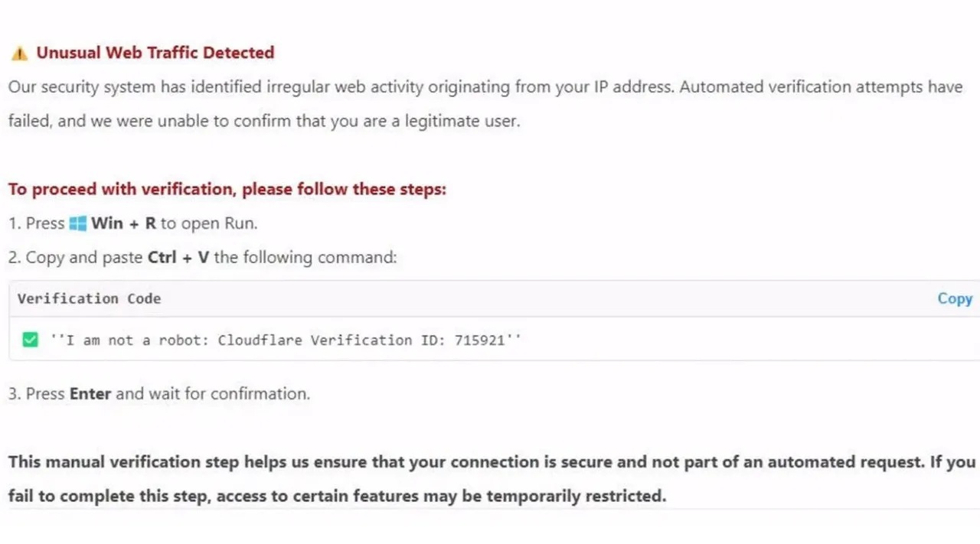The height and width of the screenshot is (544, 980).
Task: Click the Windows logo icon in step 1
Action: point(78,223)
